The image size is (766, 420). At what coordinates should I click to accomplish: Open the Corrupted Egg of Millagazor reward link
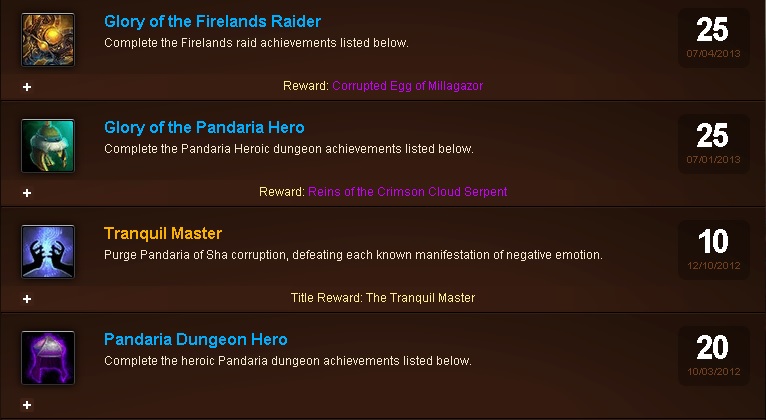click(x=407, y=86)
